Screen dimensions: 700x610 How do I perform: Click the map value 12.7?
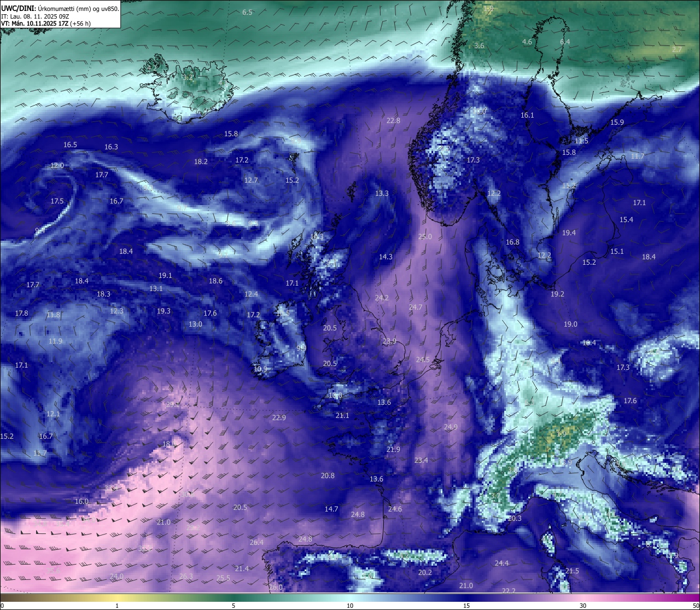[251, 180]
